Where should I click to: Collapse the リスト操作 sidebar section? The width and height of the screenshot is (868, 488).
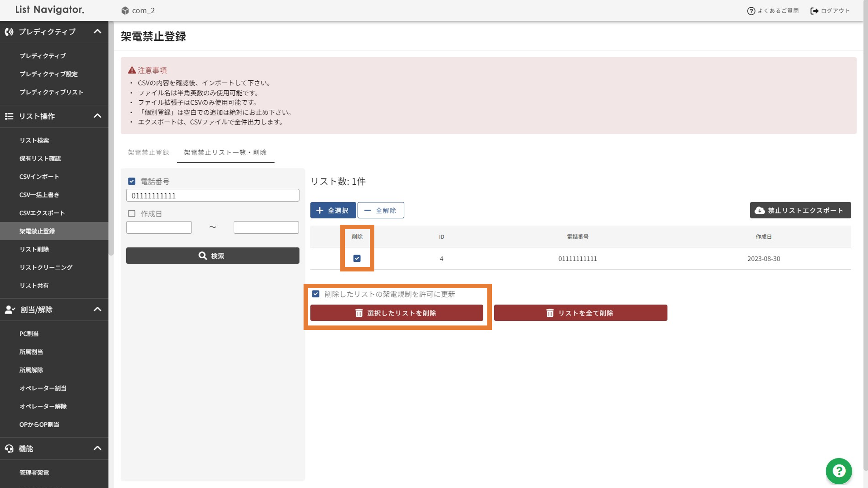point(98,116)
